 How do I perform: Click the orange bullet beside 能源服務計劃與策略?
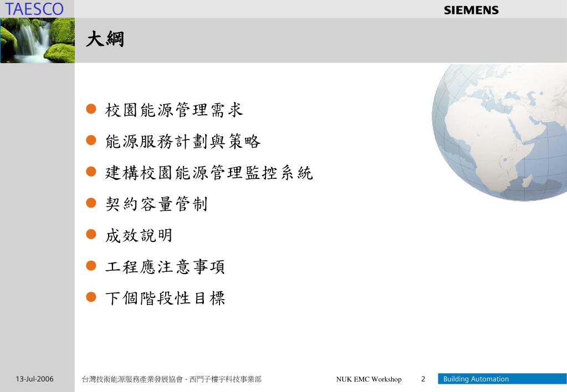[91, 140]
